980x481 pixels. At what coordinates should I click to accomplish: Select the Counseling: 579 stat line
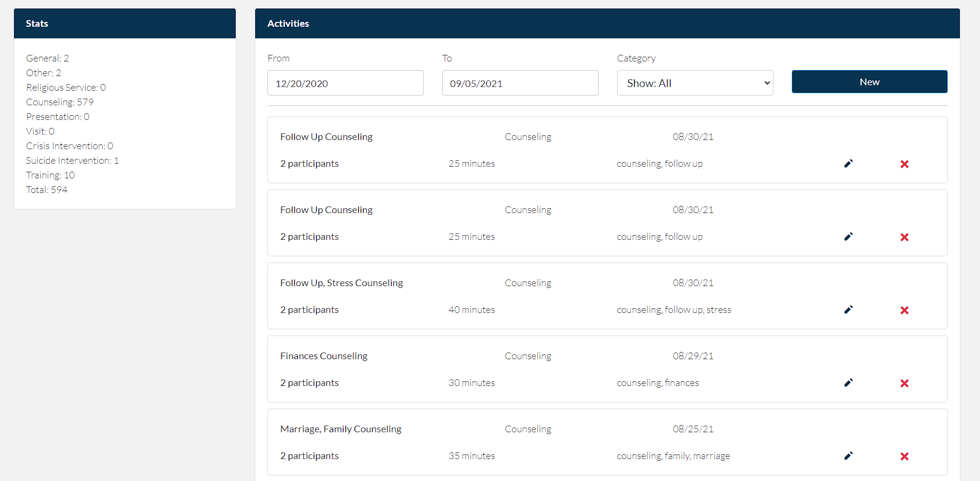[60, 102]
